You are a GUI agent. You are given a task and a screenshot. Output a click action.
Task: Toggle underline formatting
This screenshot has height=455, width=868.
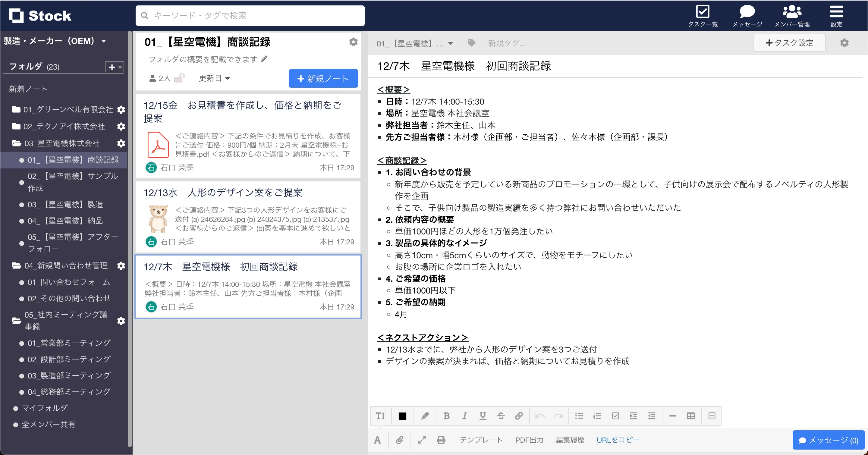pos(483,416)
